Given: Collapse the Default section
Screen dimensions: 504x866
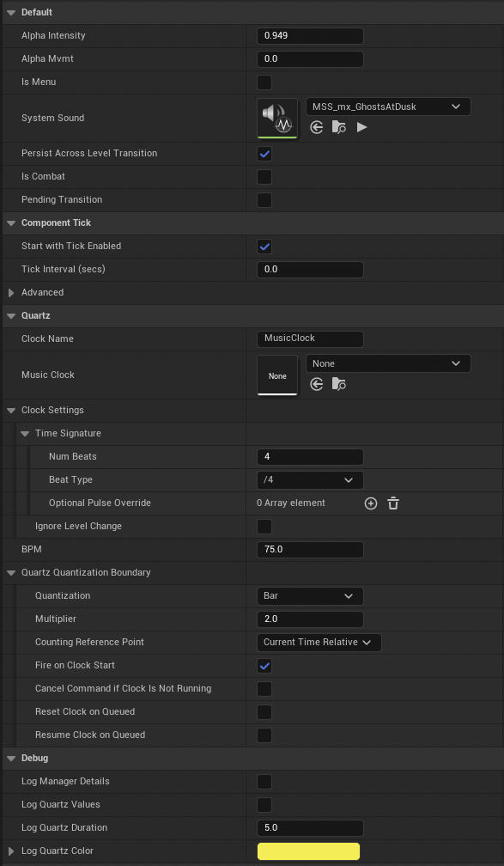Looking at the screenshot, I should [x=11, y=12].
